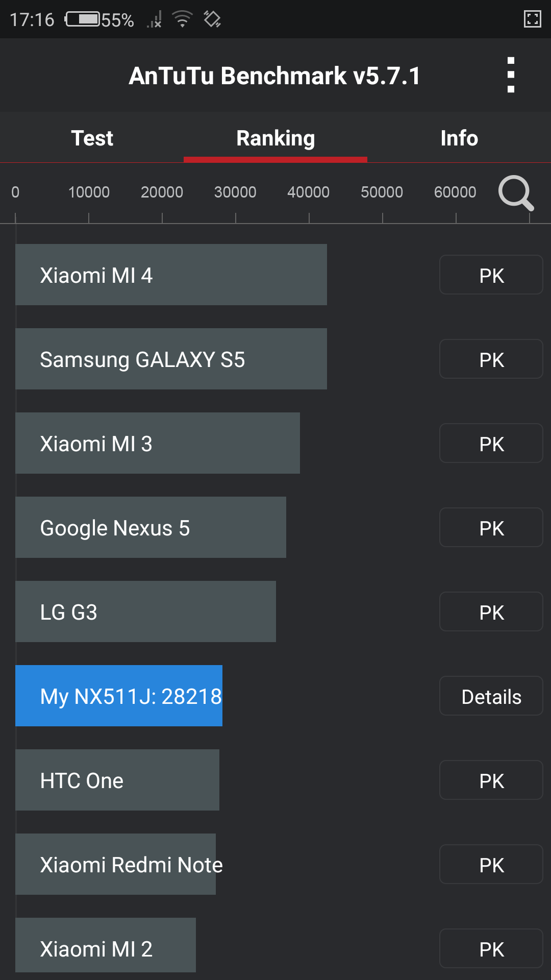Switch to the Test tab
This screenshot has width=551, height=980.
pos(92,138)
